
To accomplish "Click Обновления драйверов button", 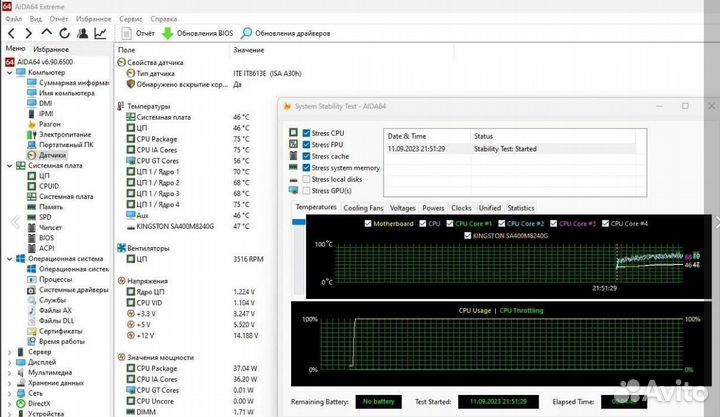I will (x=286, y=33).
